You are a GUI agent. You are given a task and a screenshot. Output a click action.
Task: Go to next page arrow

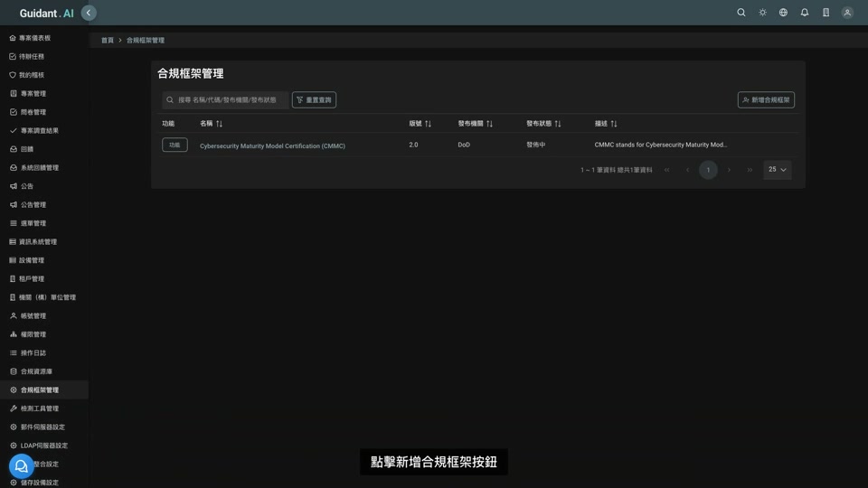[x=729, y=170]
